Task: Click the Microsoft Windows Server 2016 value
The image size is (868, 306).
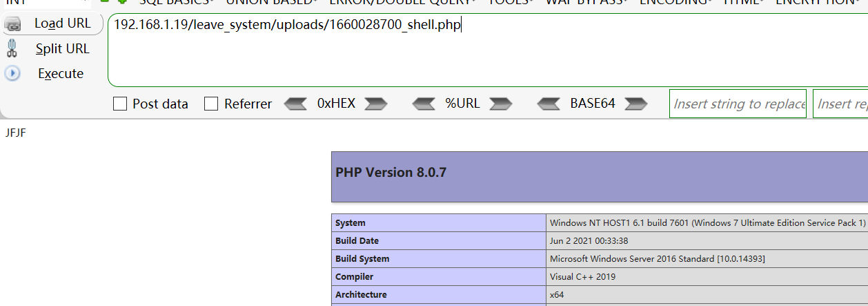Action: click(657, 258)
